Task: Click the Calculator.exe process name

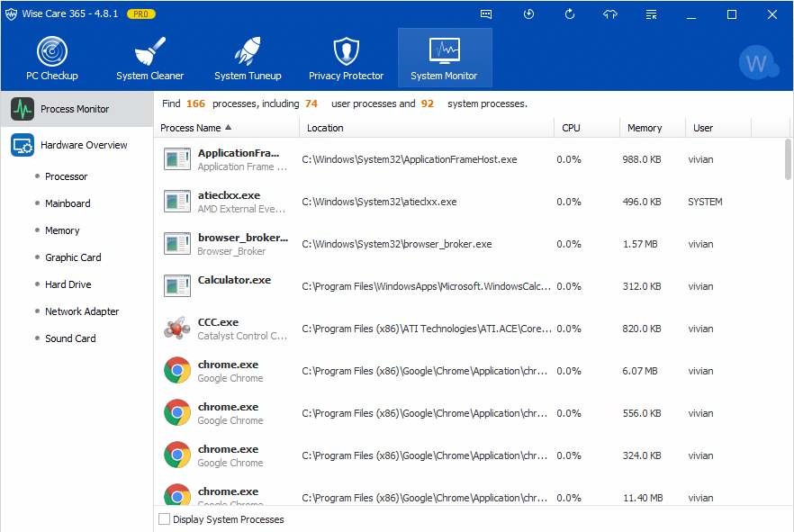Action: click(234, 280)
